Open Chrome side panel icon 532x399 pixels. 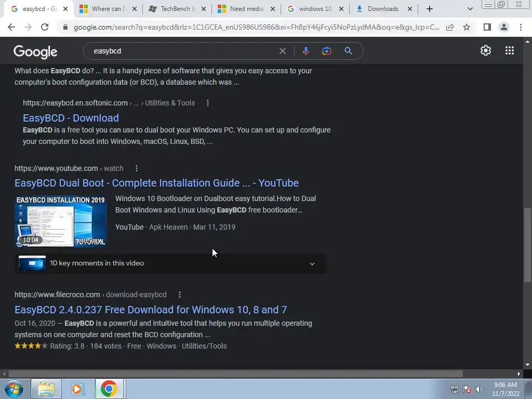pyautogui.click(x=487, y=27)
